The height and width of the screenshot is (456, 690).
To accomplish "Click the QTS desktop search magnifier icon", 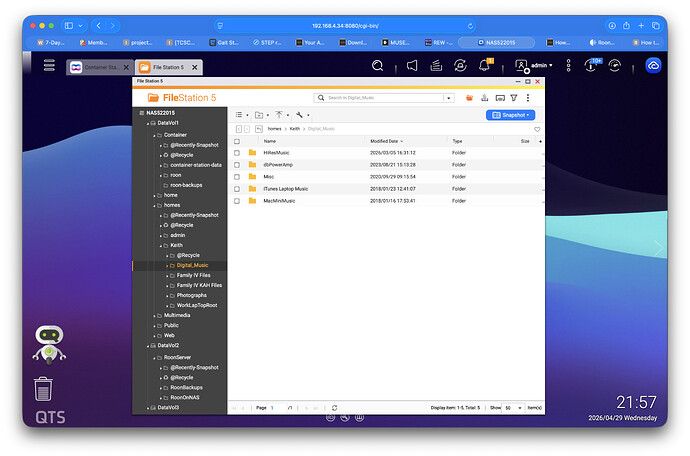I will (x=377, y=66).
